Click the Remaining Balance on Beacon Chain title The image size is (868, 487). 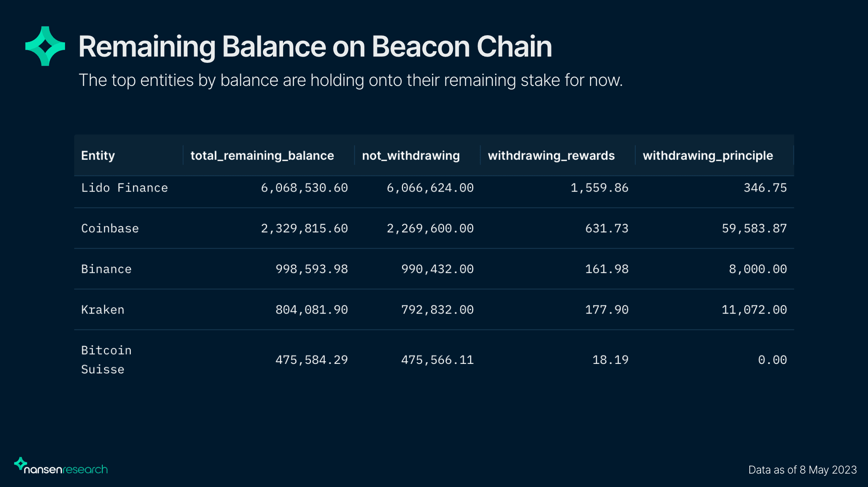[315, 46]
